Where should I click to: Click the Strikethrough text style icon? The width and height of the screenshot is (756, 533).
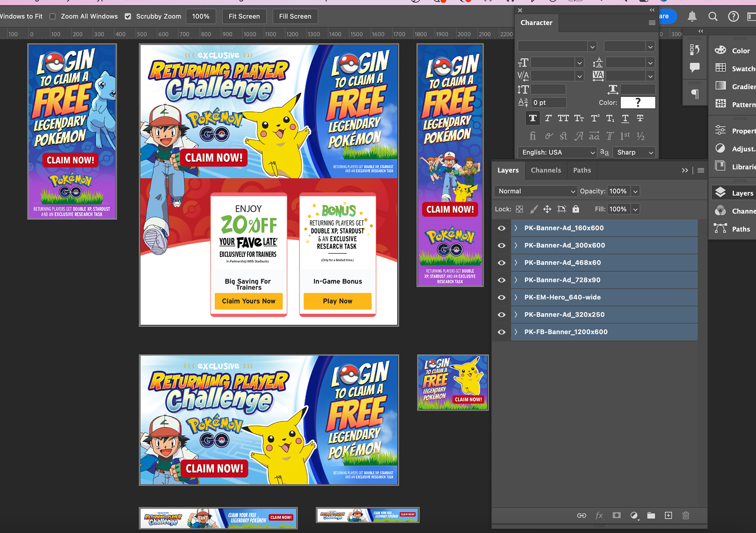640,118
